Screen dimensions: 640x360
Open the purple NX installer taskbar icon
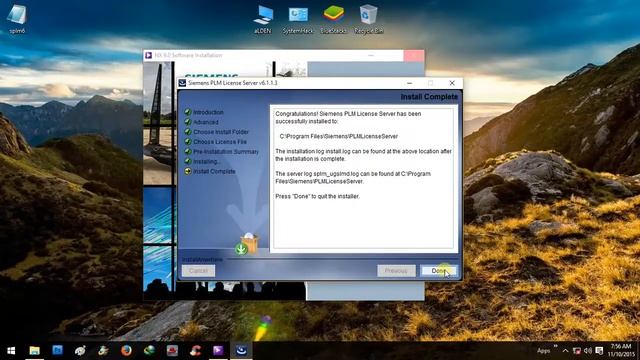(218, 351)
